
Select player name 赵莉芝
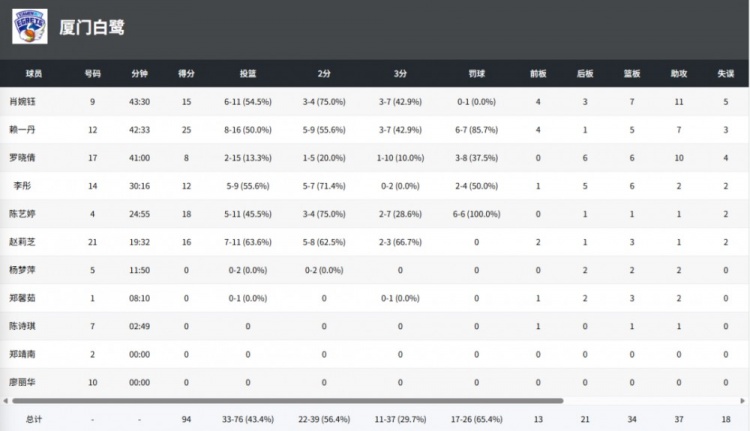[22, 242]
